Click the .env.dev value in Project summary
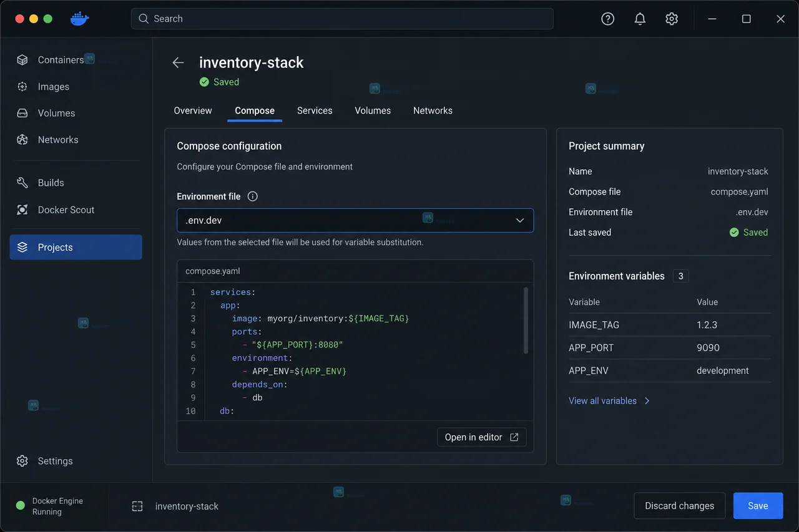The width and height of the screenshot is (799, 532). click(x=752, y=212)
